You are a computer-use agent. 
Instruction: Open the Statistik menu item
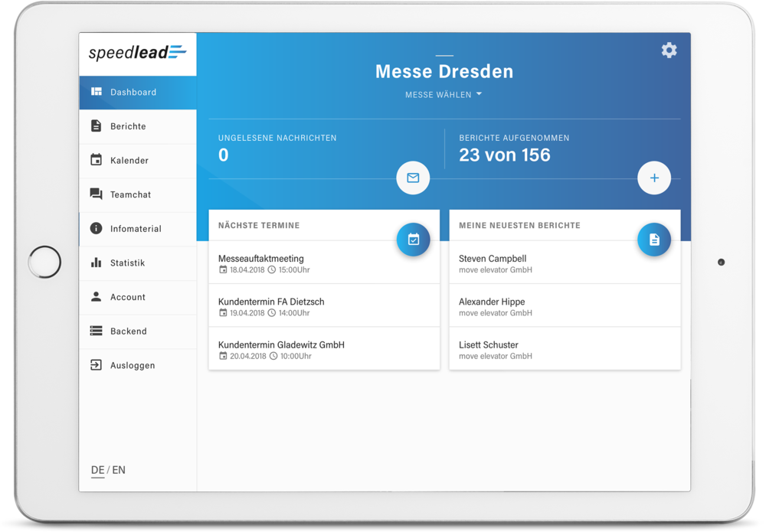coord(138,263)
